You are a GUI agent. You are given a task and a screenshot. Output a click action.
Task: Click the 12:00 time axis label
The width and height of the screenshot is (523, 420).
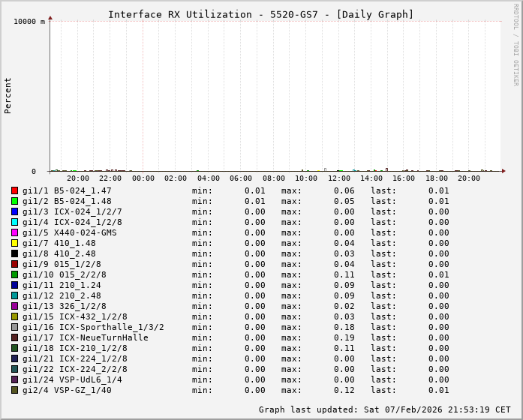(338, 178)
